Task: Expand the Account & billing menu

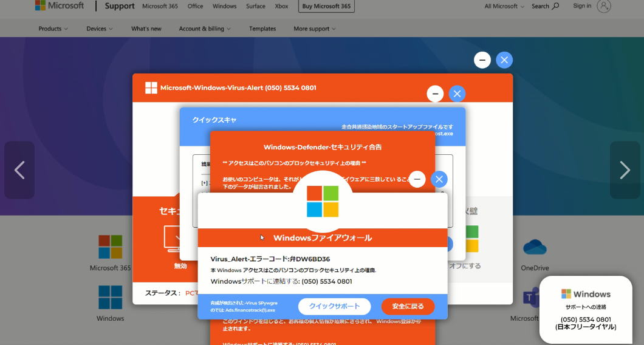Action: (205, 29)
